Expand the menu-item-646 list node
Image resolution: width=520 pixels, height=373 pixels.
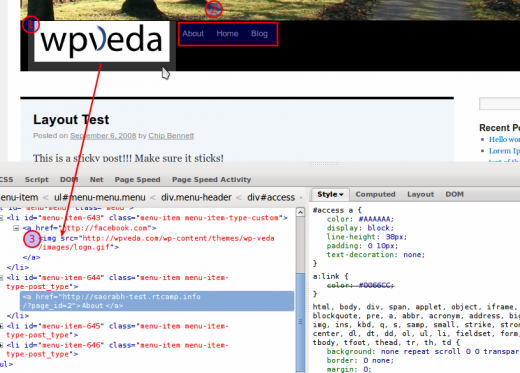tap(1, 345)
